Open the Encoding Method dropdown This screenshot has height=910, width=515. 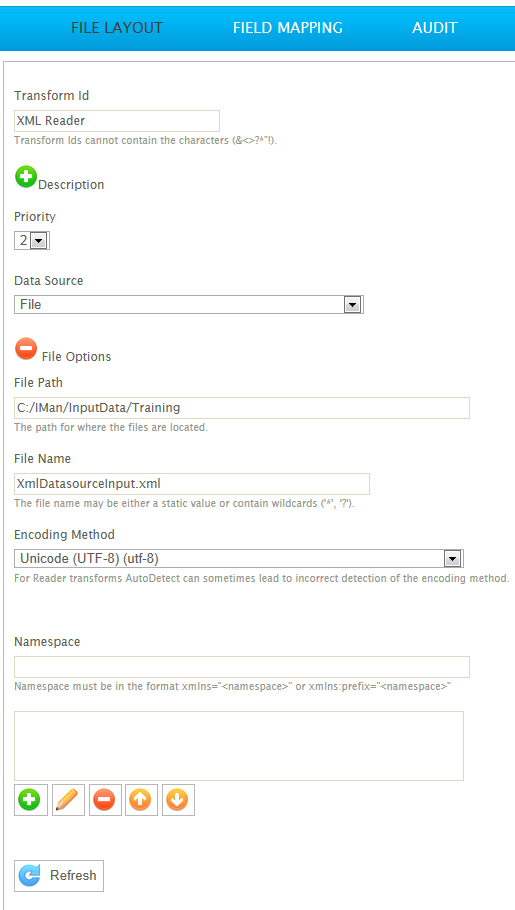pyautogui.click(x=239, y=558)
